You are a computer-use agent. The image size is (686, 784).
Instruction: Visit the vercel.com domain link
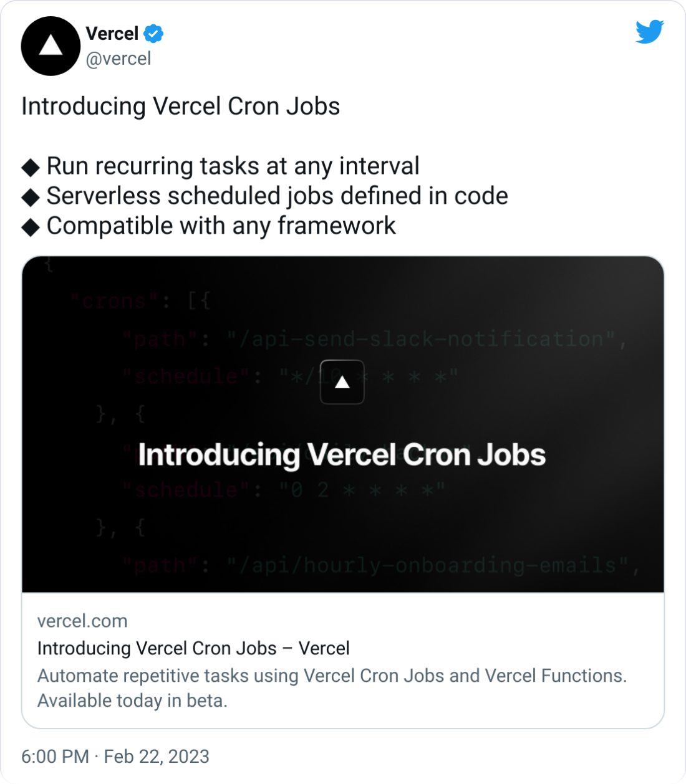pyautogui.click(x=82, y=621)
